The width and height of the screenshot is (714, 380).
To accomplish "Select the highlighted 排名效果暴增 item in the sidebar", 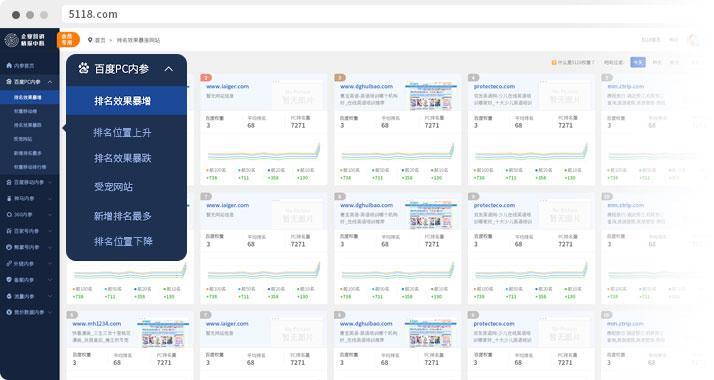I will 30,97.
